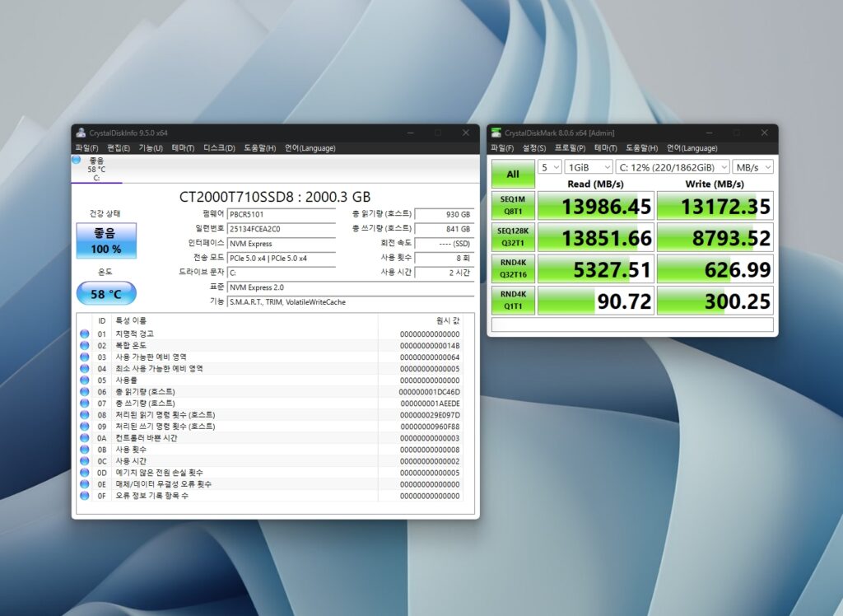Click status orb for 처리된 쓰기 명령 횟수 row
This screenshot has height=616, width=843.
tap(85, 426)
